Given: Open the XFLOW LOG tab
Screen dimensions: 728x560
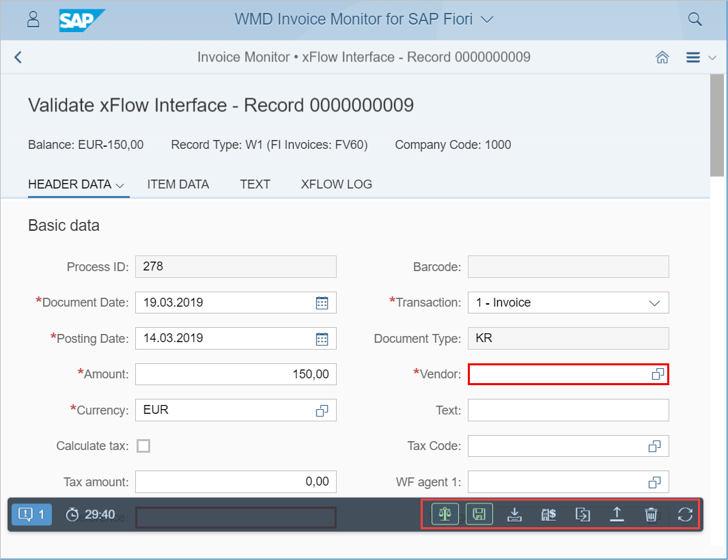Looking at the screenshot, I should coord(337,184).
